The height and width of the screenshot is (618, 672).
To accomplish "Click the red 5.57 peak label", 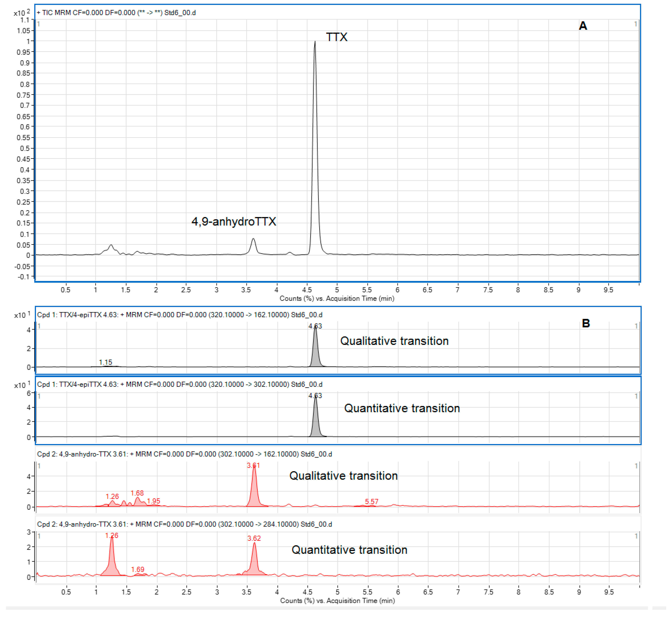I will pos(372,502).
